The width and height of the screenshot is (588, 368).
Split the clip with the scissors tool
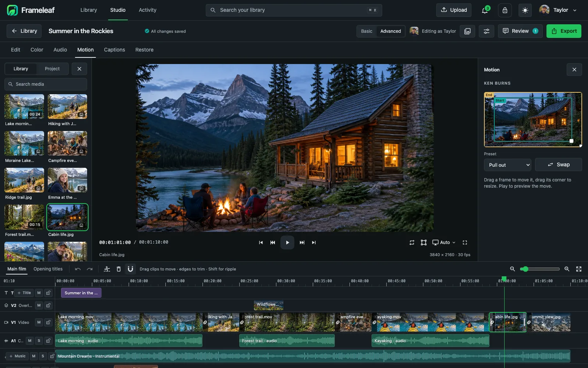coord(107,269)
